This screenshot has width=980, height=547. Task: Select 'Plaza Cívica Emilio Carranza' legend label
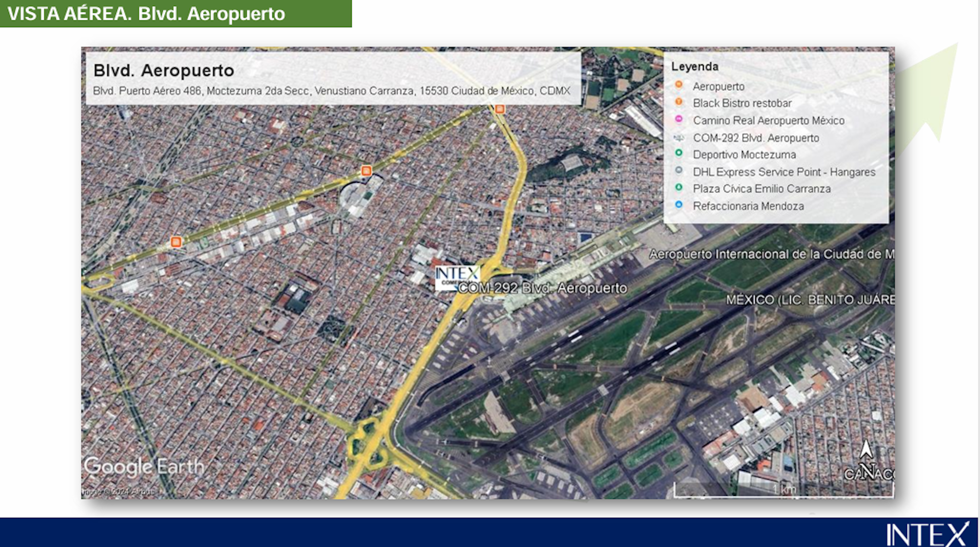tap(762, 189)
